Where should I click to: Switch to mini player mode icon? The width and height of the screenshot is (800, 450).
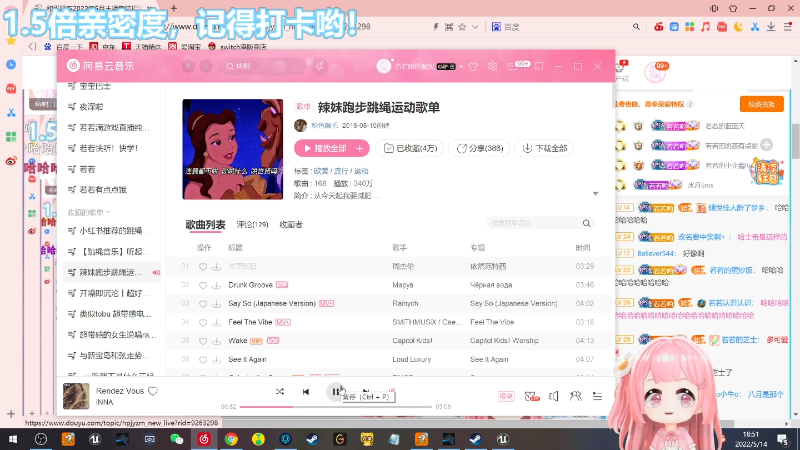click(539, 66)
